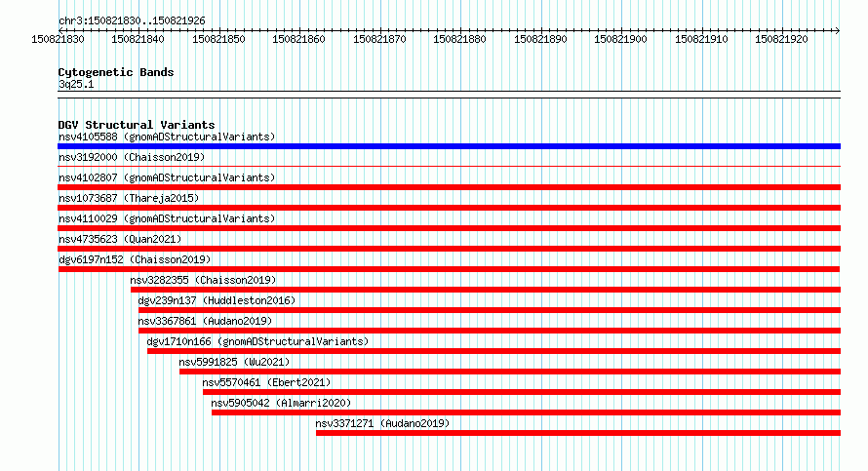Click red bar under nsv3282355
This screenshot has height=471, width=868.
486,290
